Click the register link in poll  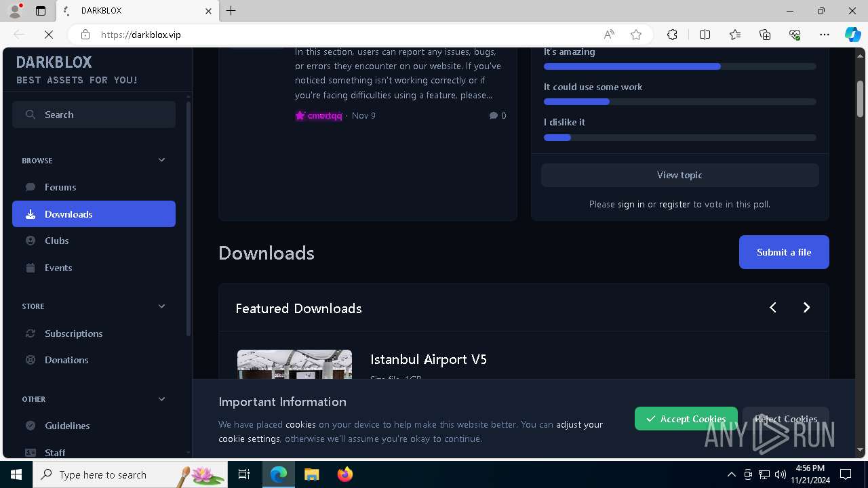click(x=675, y=204)
